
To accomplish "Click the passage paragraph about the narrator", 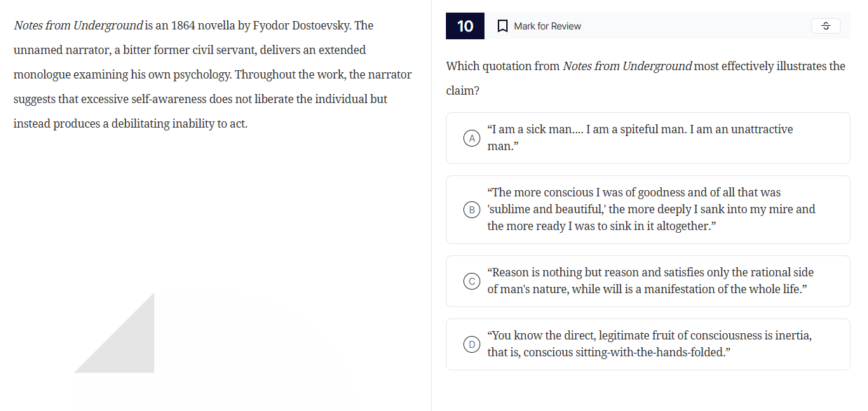I will (210, 74).
